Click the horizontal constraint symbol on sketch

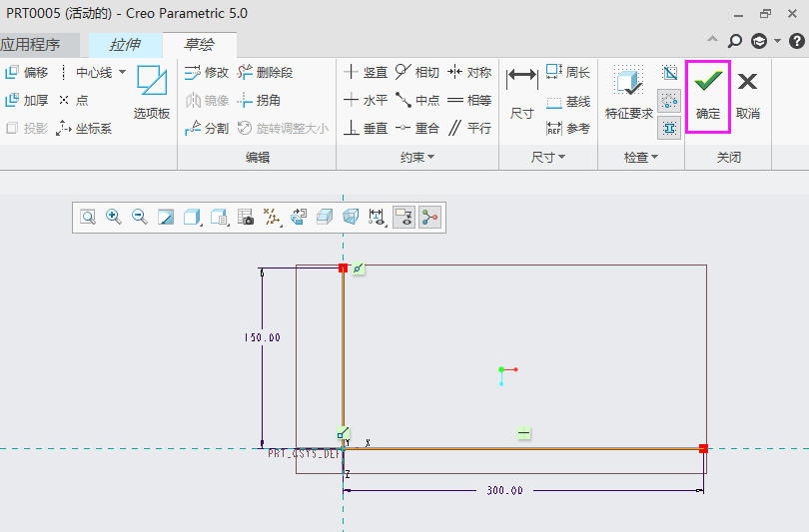coord(524,433)
